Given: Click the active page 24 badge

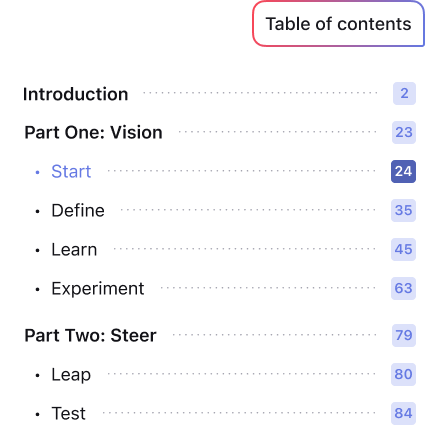Looking at the screenshot, I should click(403, 171).
